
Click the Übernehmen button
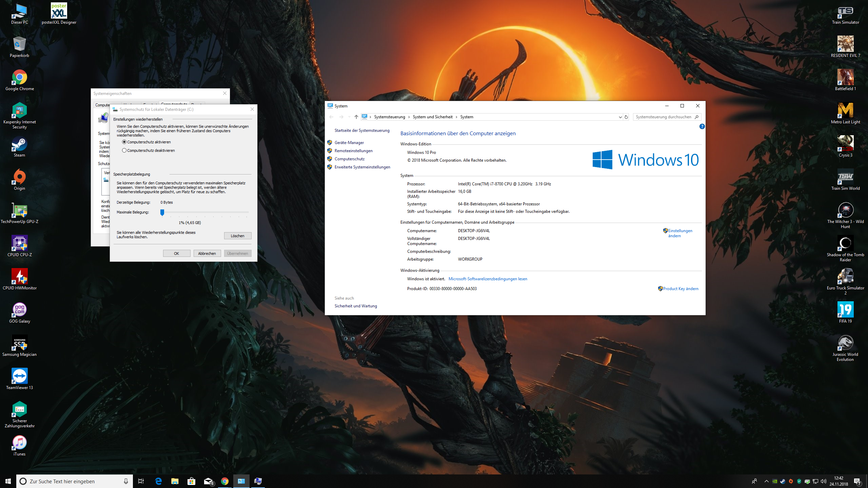tap(238, 253)
